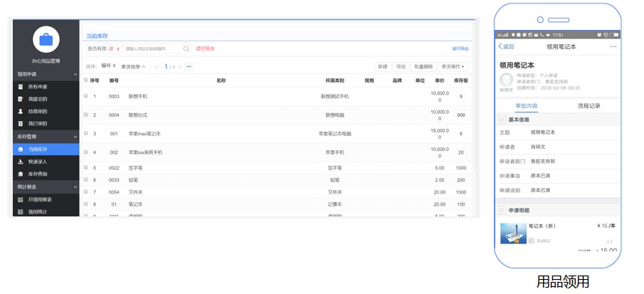Click the 当前库存 page tab heading
This screenshot has width=644, height=294.
(97, 36)
